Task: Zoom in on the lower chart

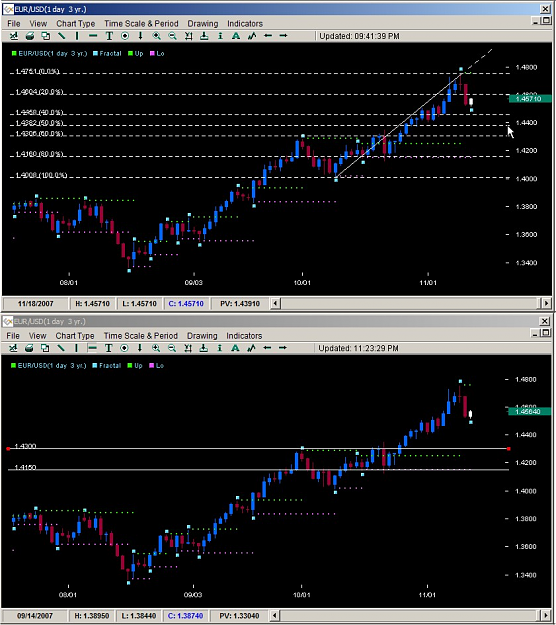Action: pos(155,348)
